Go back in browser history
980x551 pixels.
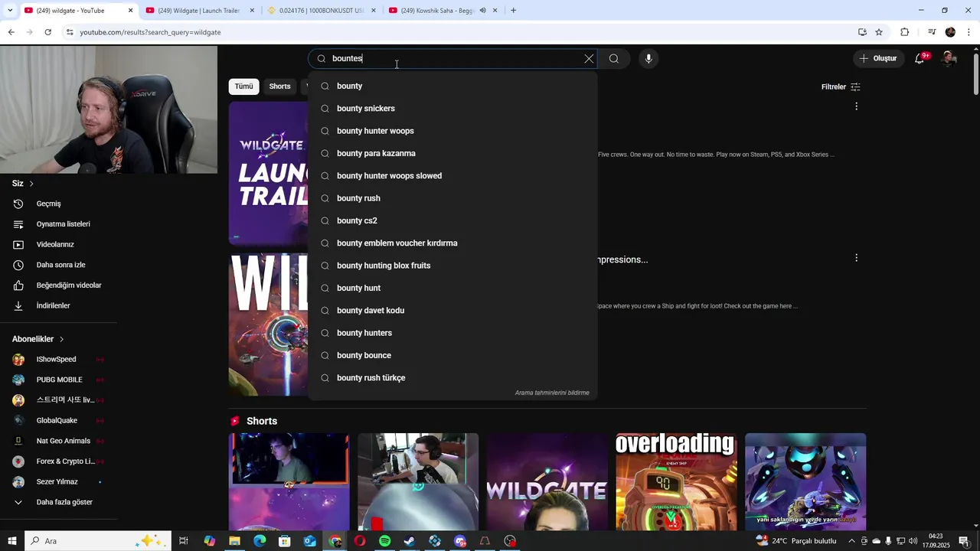pyautogui.click(x=11, y=32)
